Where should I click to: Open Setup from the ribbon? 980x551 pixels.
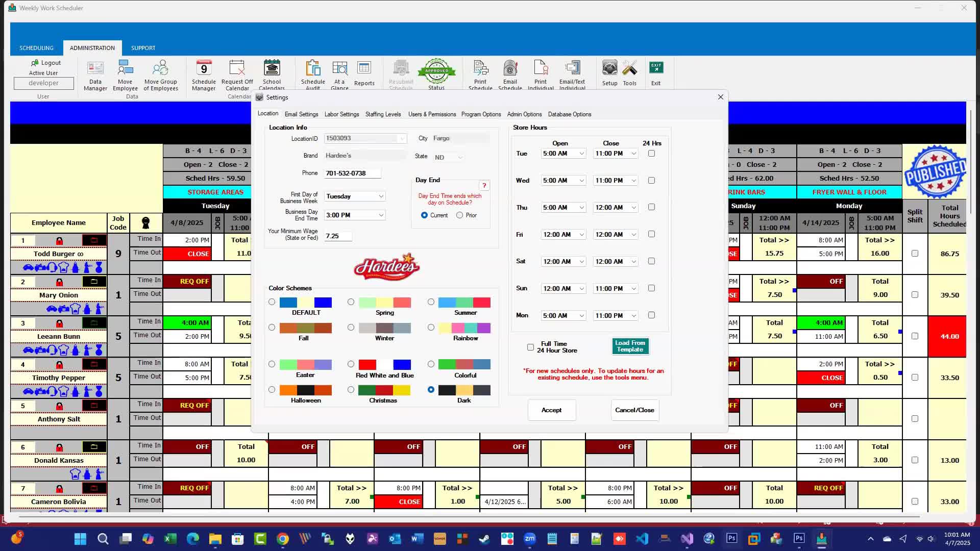click(x=609, y=73)
